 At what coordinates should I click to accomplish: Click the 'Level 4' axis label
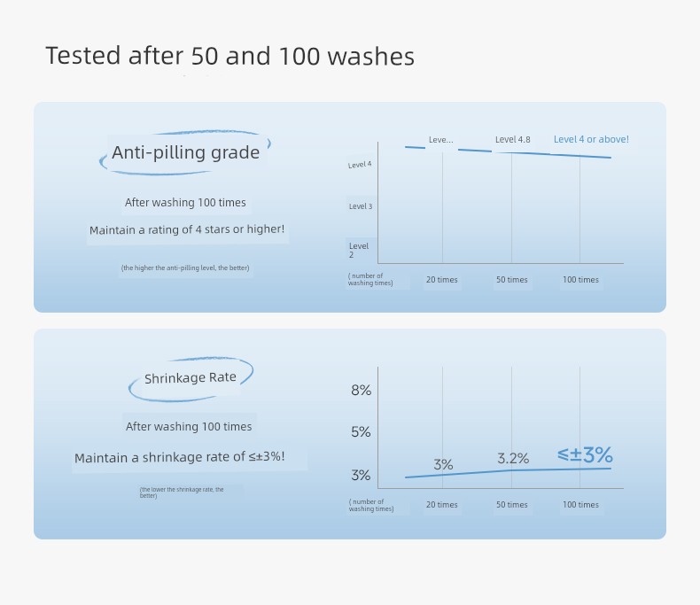360,165
